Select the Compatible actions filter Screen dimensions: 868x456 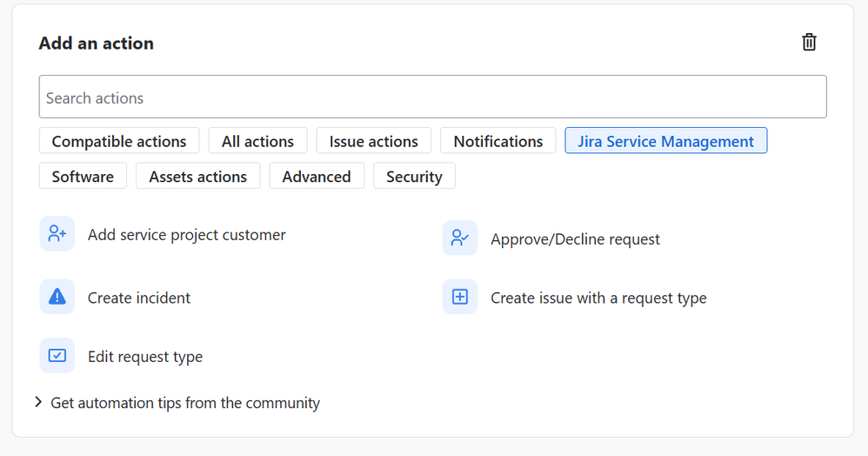pyautogui.click(x=119, y=141)
